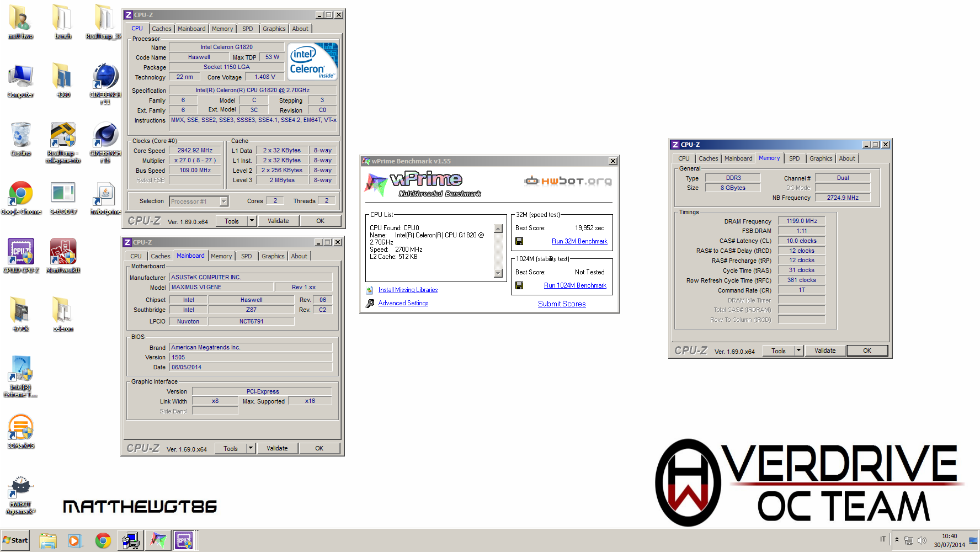The height and width of the screenshot is (552, 980).
Task: Open Graphics tab in Memory CPU-Z window
Action: [x=821, y=158]
